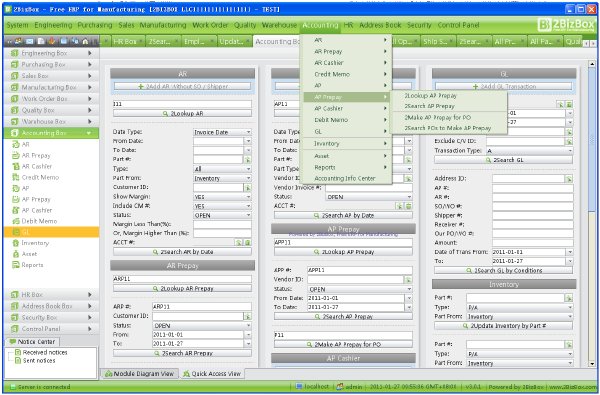
Task: Click the home icon in the toolbar
Action: point(85,41)
